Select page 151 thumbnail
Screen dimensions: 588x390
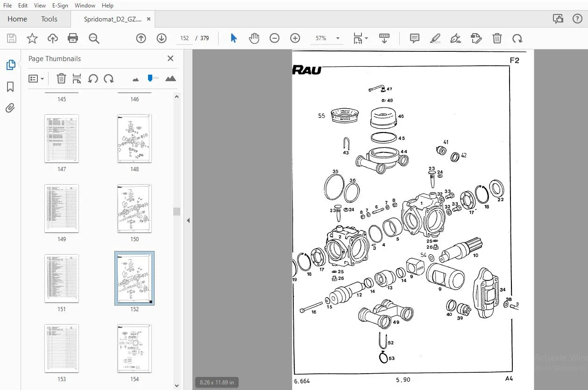tap(62, 279)
